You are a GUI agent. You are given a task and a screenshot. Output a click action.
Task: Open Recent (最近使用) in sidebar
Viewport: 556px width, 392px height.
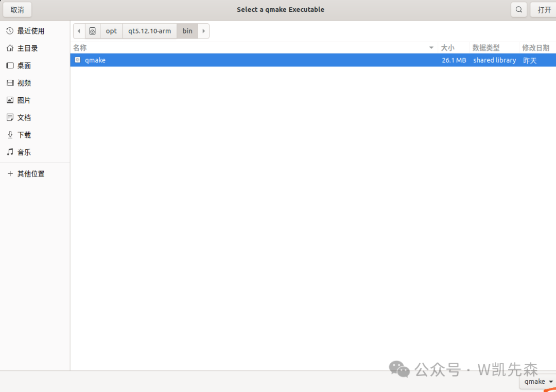(31, 31)
